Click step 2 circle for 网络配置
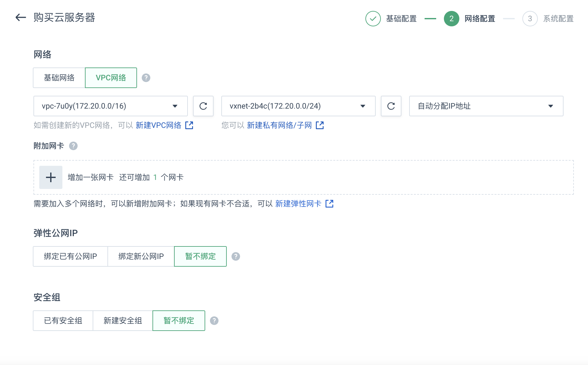The image size is (588, 365). click(x=452, y=19)
